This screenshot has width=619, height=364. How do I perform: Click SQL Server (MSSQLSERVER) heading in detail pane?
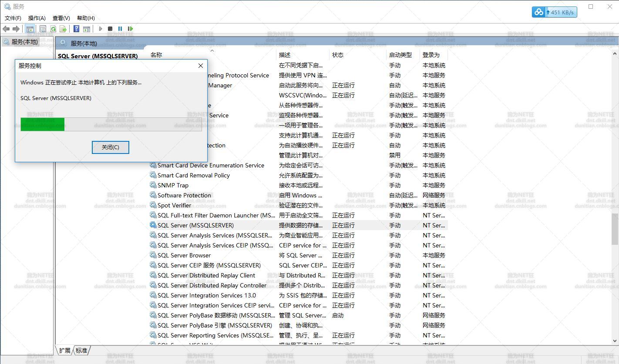(x=98, y=56)
